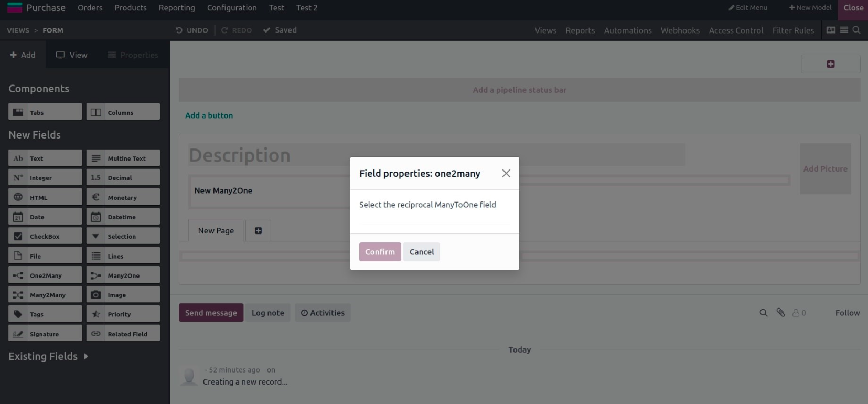The image size is (868, 404).
Task: Select the Date field type
Action: pos(45,217)
